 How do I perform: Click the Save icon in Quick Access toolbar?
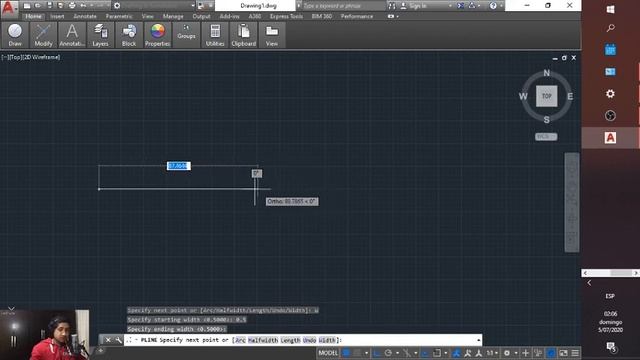[x=49, y=6]
